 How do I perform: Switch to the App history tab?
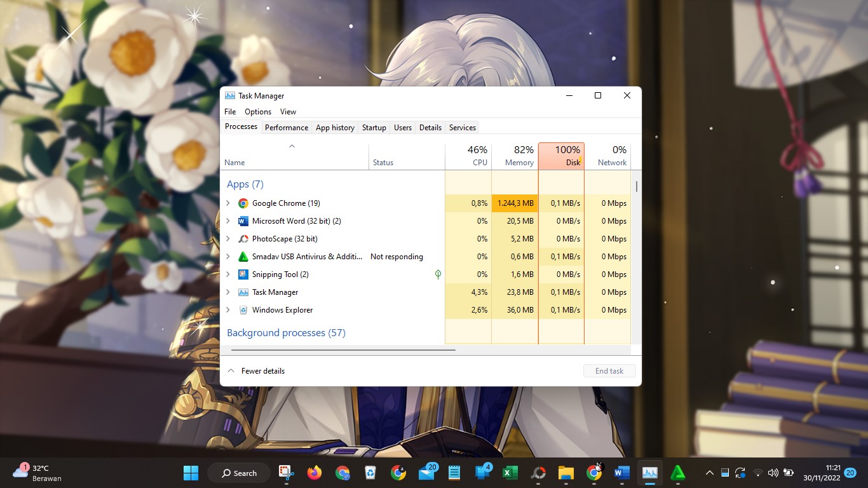point(335,128)
